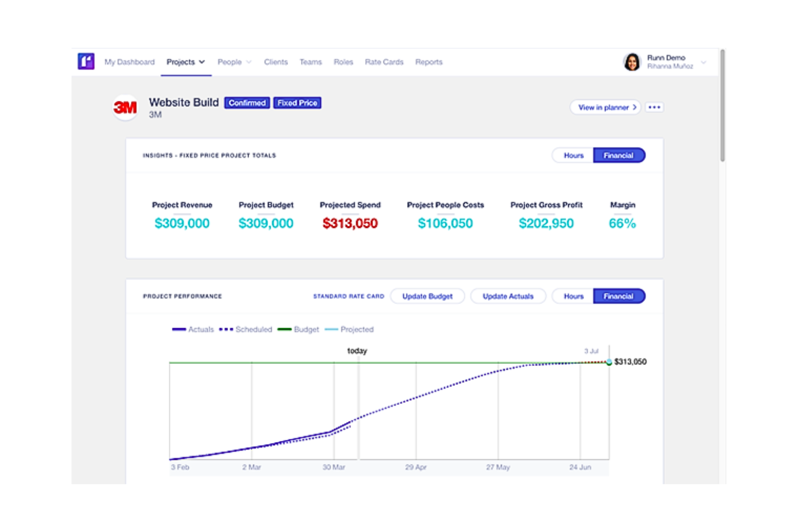Go to the Reports nav item
The height and width of the screenshot is (532, 798).
429,62
